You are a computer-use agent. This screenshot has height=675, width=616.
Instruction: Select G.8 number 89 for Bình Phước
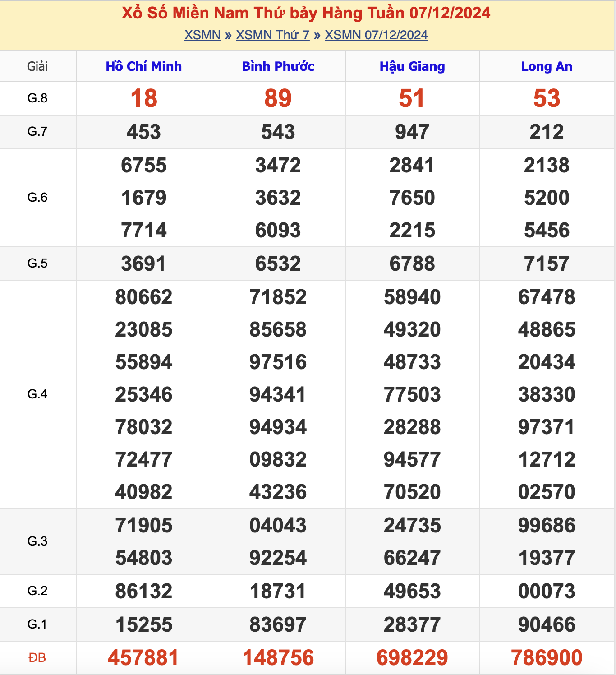tap(278, 98)
